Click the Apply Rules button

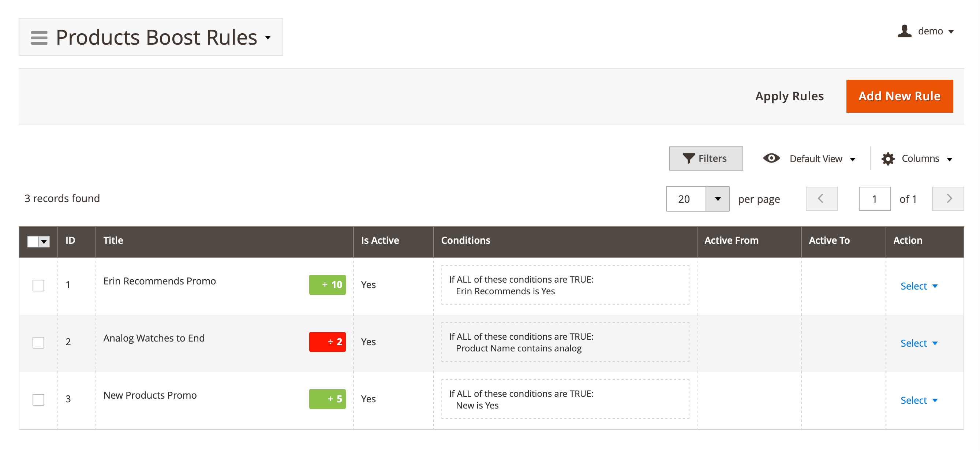point(789,96)
